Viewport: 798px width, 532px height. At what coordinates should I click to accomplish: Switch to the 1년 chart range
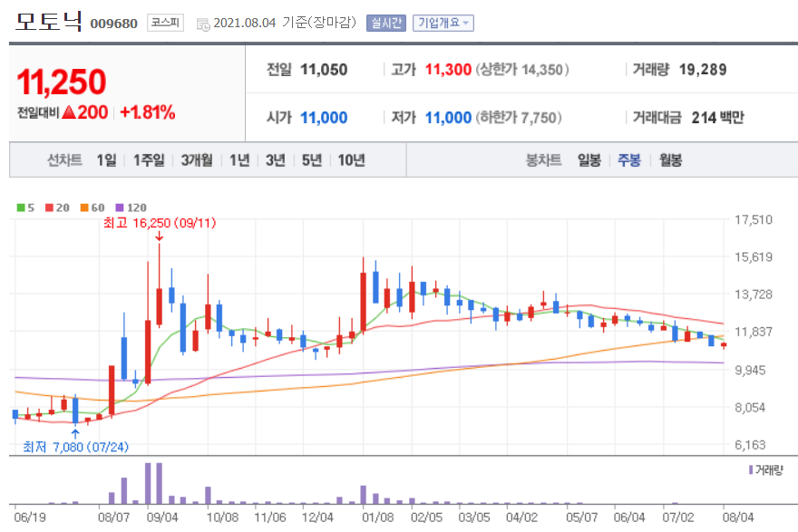(239, 160)
